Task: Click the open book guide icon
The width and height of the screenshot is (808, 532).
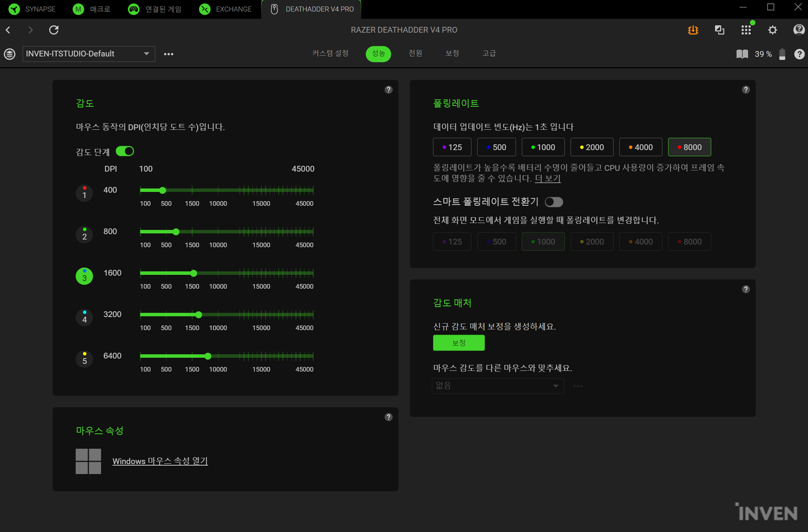Action: [x=742, y=54]
